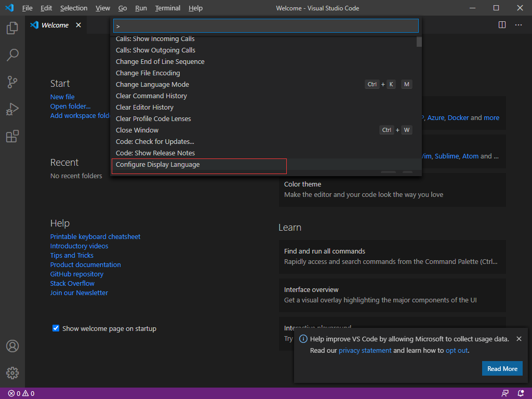Viewport: 532px width, 399px height.
Task: Click the Open folder... link
Action: (70, 106)
